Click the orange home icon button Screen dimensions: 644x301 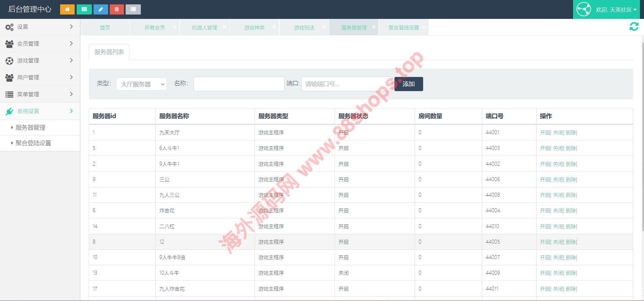pos(67,9)
